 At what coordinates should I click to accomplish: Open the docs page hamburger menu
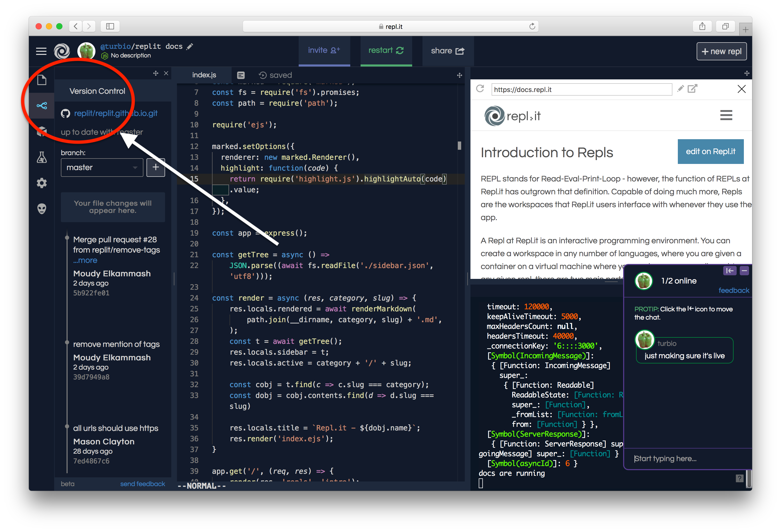pyautogui.click(x=726, y=115)
